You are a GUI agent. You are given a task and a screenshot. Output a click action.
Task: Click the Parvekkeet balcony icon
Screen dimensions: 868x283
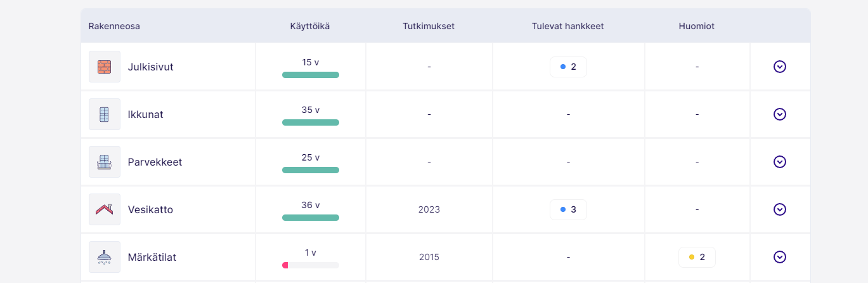coord(105,162)
